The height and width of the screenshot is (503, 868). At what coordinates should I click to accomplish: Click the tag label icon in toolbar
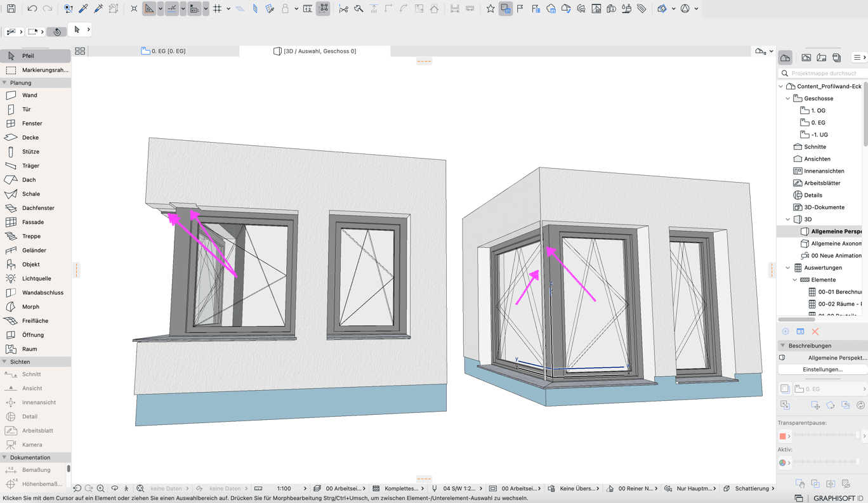click(641, 9)
